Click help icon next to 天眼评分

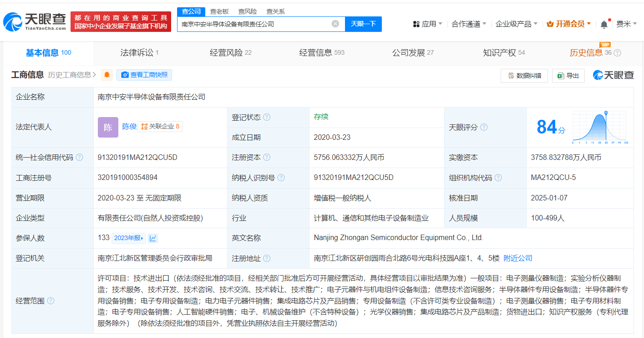point(484,128)
